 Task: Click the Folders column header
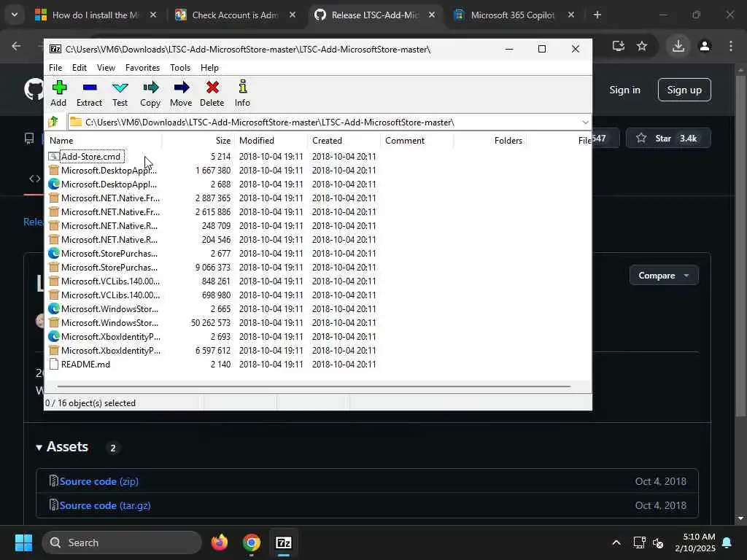489,141
